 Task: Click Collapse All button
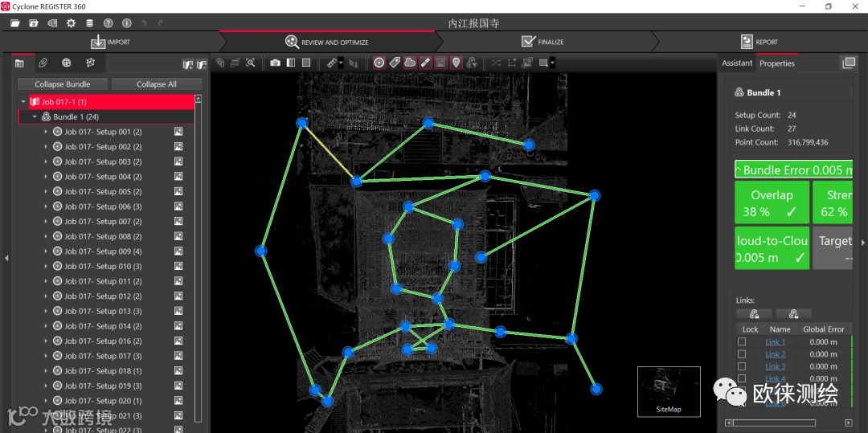[x=157, y=84]
